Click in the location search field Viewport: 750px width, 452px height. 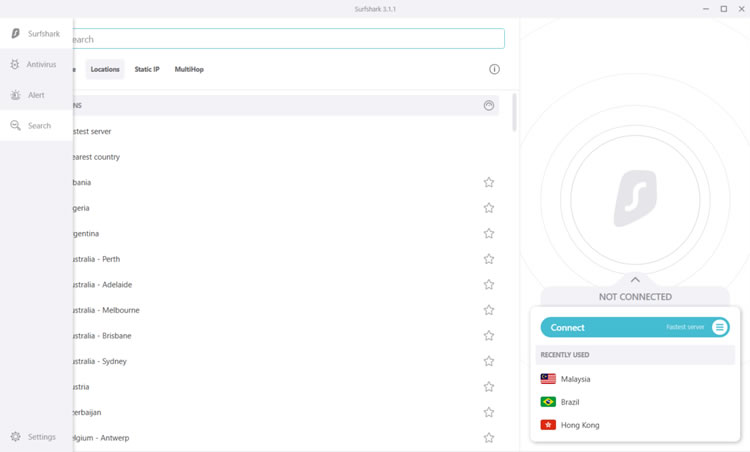(288, 39)
